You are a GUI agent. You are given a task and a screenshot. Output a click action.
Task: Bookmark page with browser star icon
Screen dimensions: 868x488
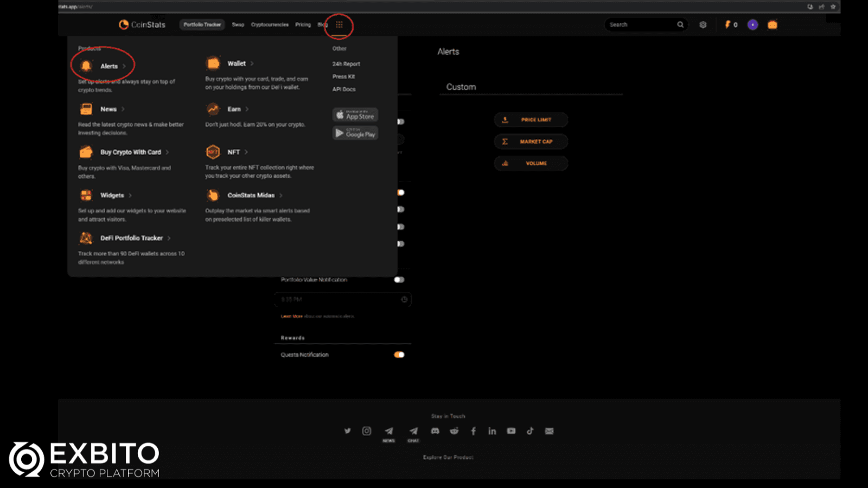pos(833,7)
